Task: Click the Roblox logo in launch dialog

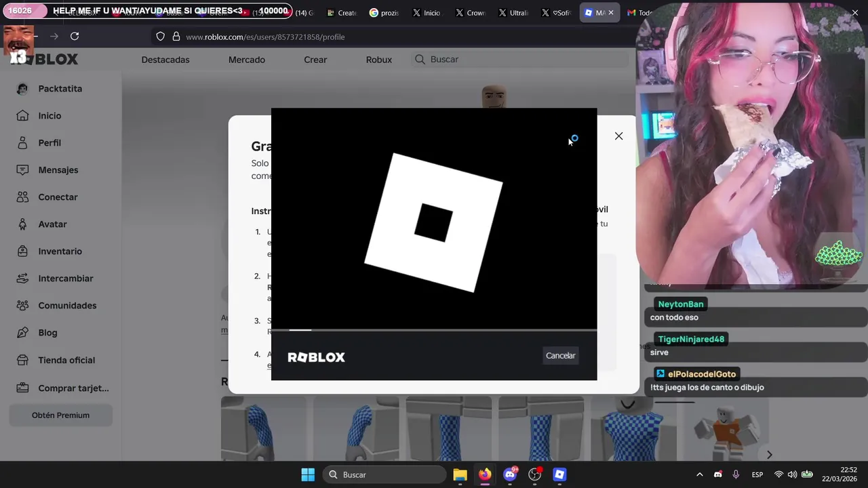Action: [316, 357]
